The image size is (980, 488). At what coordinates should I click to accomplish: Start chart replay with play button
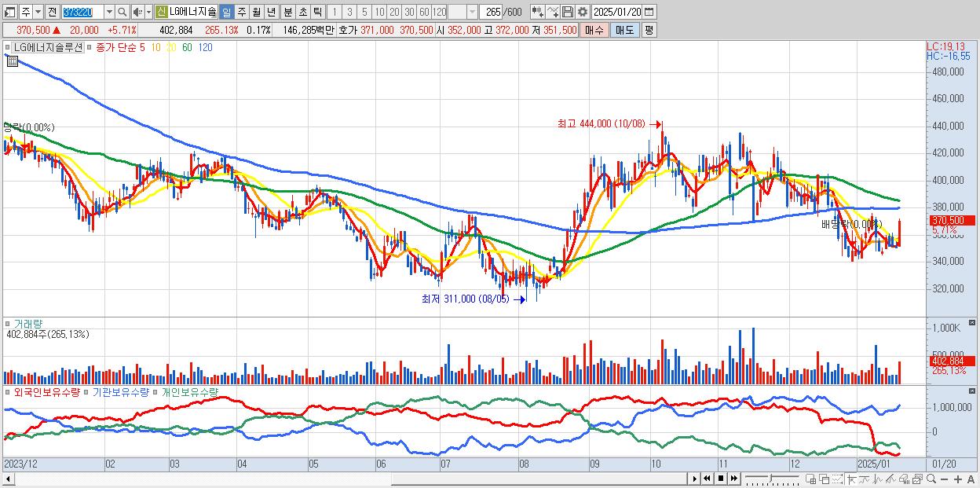point(694,479)
